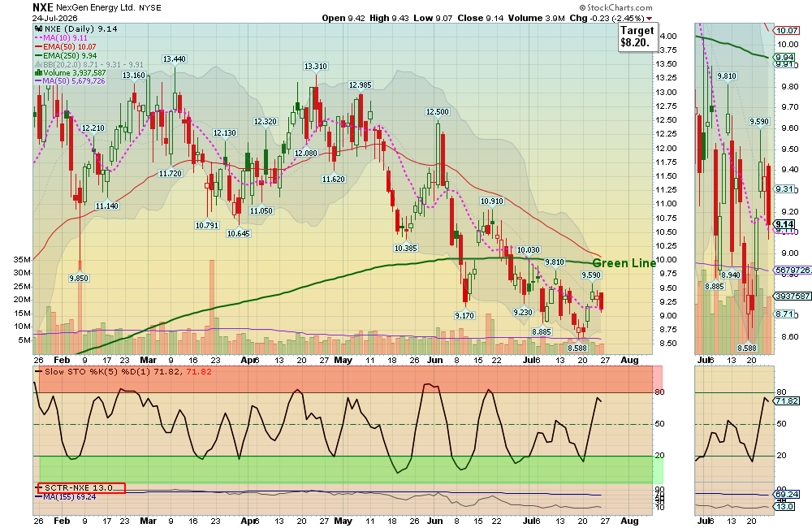The height and width of the screenshot is (528, 812).
Task: Click the 11.050 price low label
Action: 261,211
